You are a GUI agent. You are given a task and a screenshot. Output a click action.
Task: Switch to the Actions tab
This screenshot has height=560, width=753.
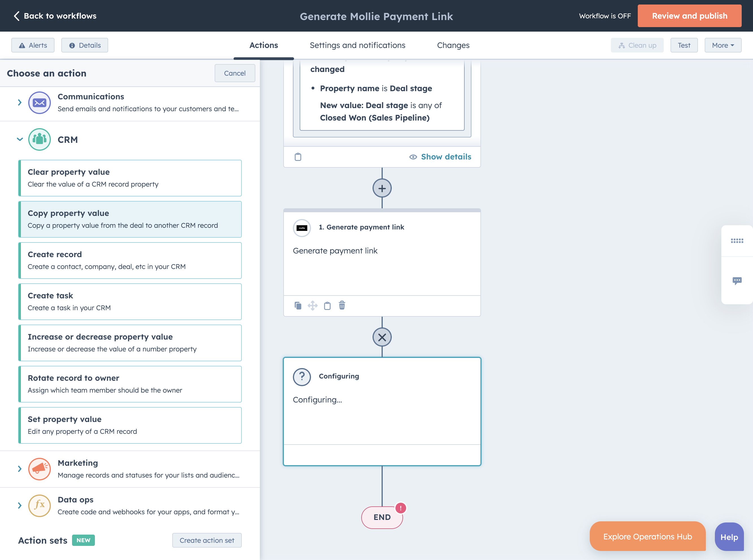click(x=264, y=45)
